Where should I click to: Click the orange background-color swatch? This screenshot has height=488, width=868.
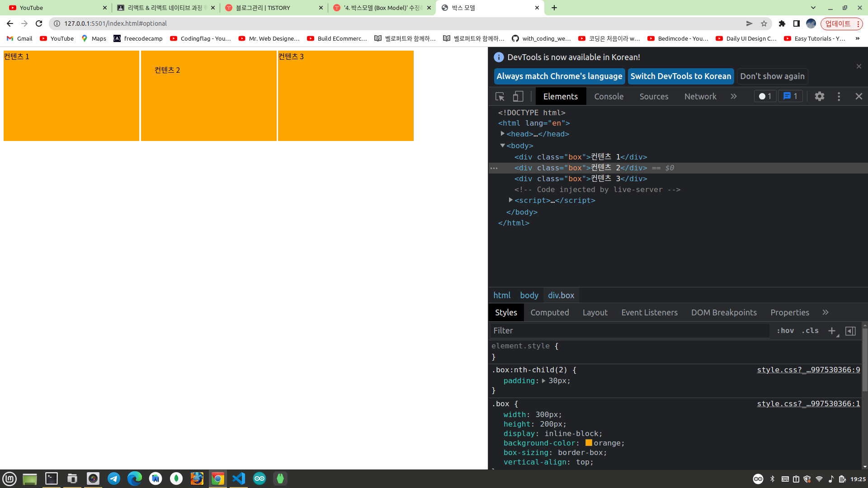point(589,443)
